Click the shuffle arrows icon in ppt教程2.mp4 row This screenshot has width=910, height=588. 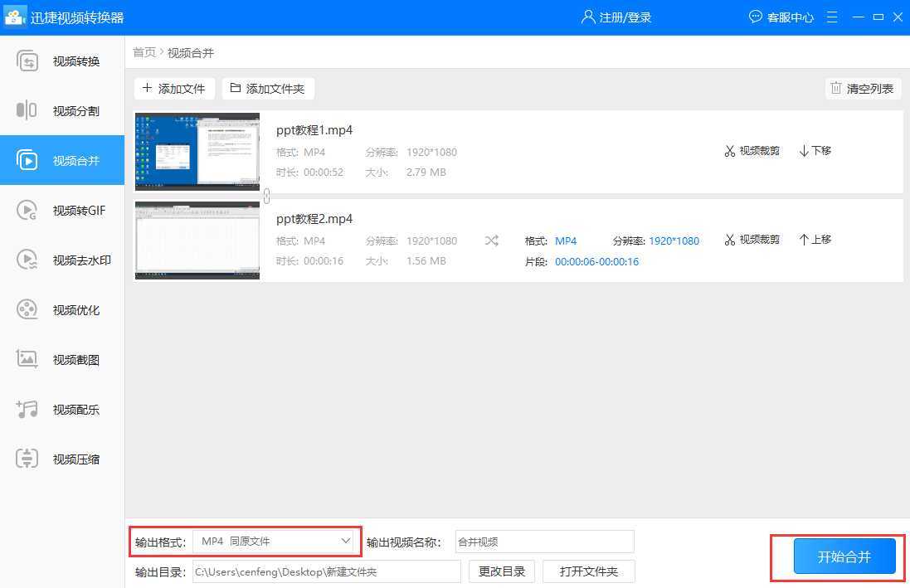tap(492, 241)
